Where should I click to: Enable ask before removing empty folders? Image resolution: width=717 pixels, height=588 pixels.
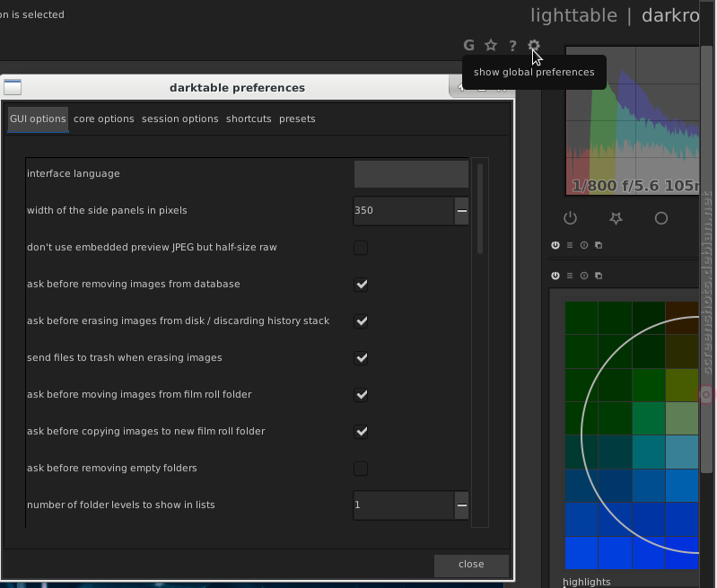[x=361, y=468]
